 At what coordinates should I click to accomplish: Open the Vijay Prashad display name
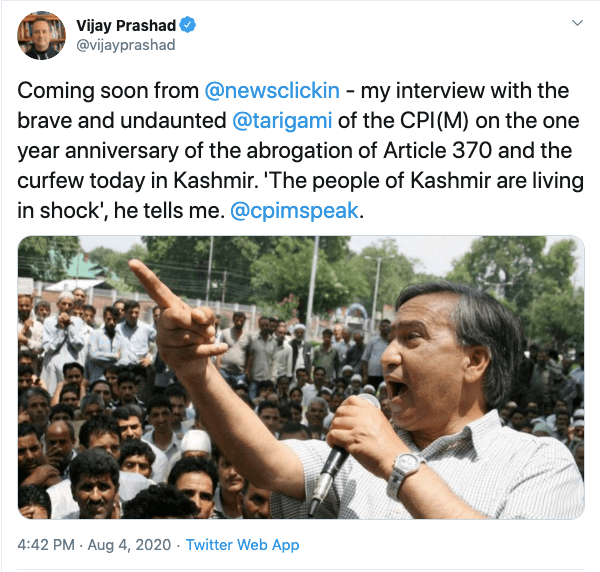tap(126, 25)
